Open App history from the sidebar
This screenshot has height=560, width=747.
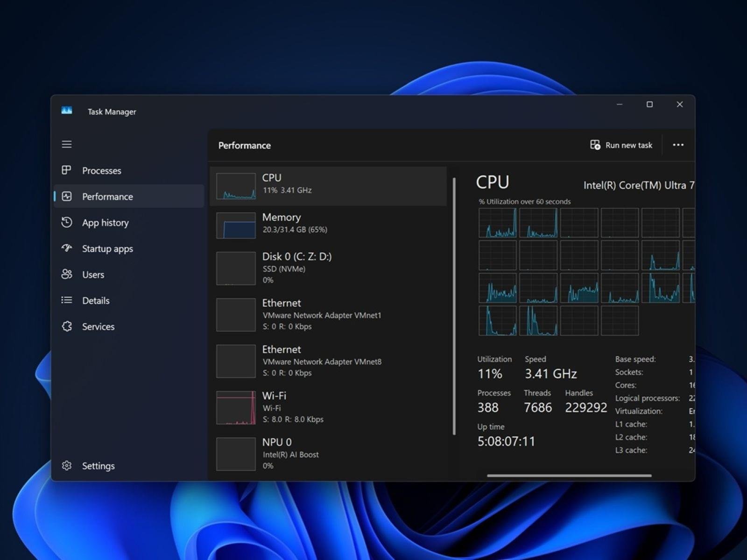(106, 223)
